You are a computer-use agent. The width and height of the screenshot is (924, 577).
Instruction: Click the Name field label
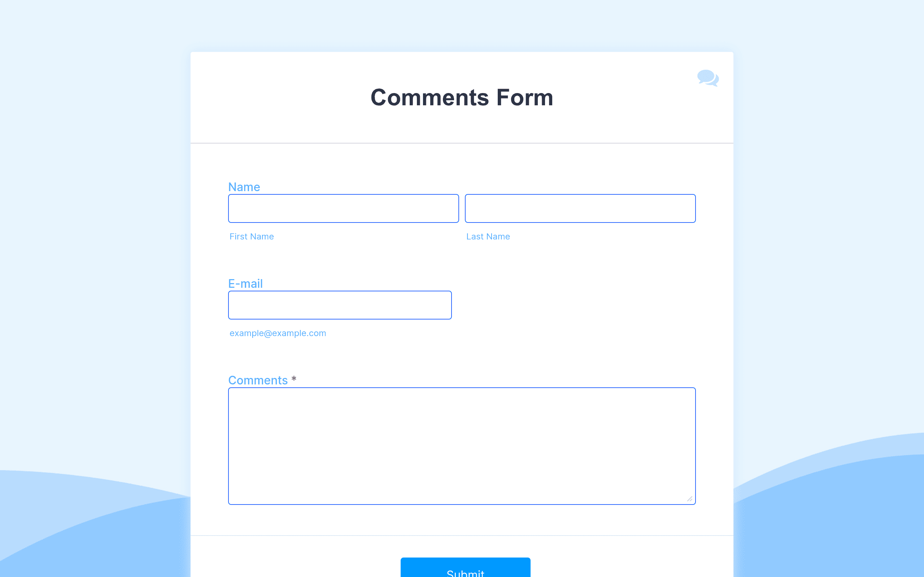[244, 187]
